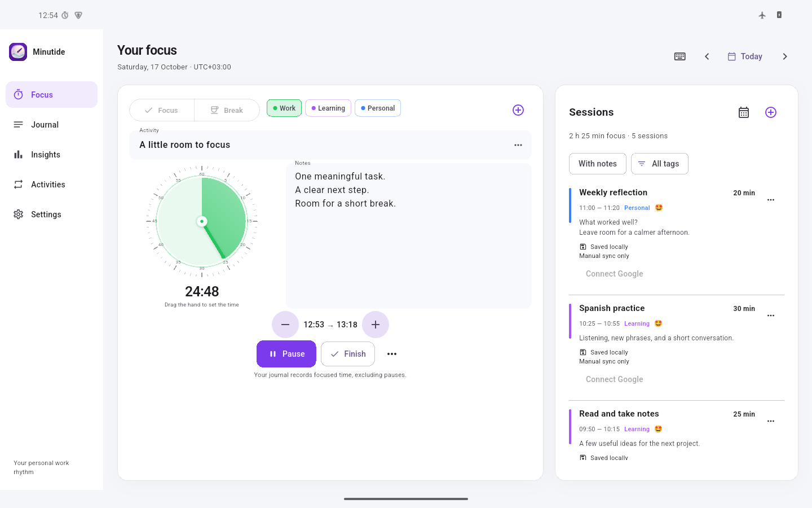812x508 pixels.
Task: Switch to Break mode toggle
Action: click(x=227, y=110)
